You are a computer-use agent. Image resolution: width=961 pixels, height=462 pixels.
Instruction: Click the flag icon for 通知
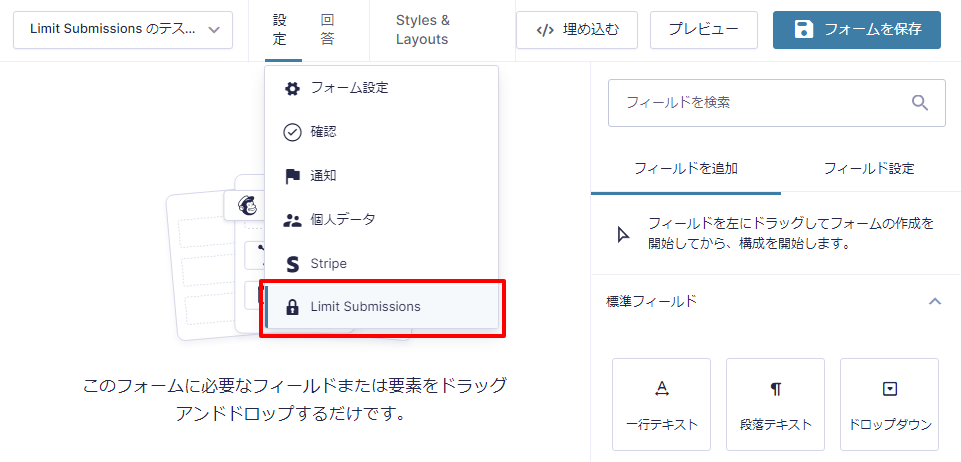pos(292,176)
